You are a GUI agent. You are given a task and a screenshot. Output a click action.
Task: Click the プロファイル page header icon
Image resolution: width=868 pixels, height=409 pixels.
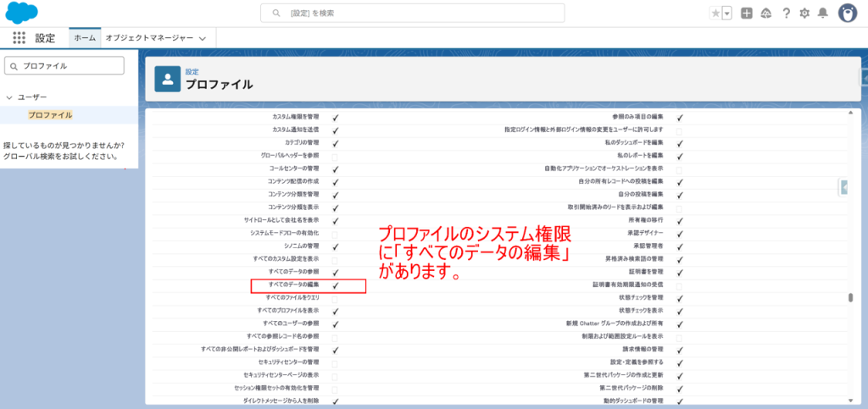click(167, 79)
